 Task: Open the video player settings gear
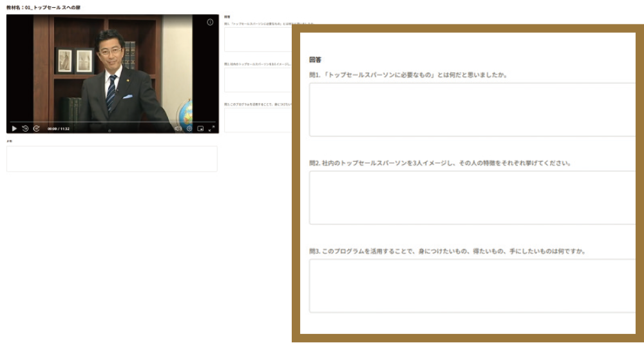pos(189,128)
